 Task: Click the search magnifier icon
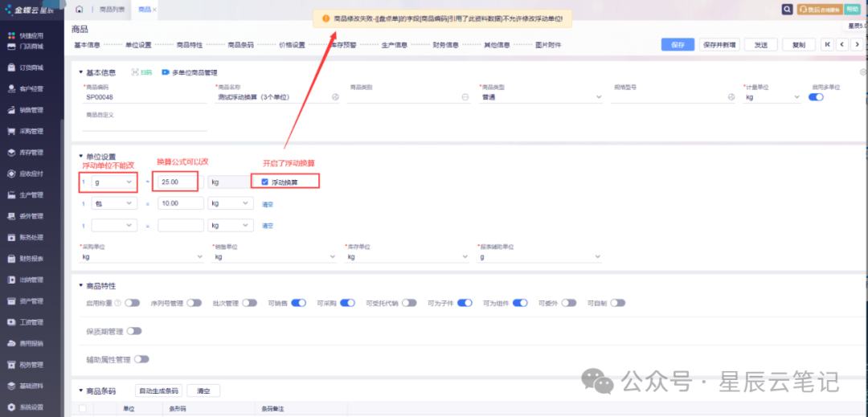tap(786, 9)
